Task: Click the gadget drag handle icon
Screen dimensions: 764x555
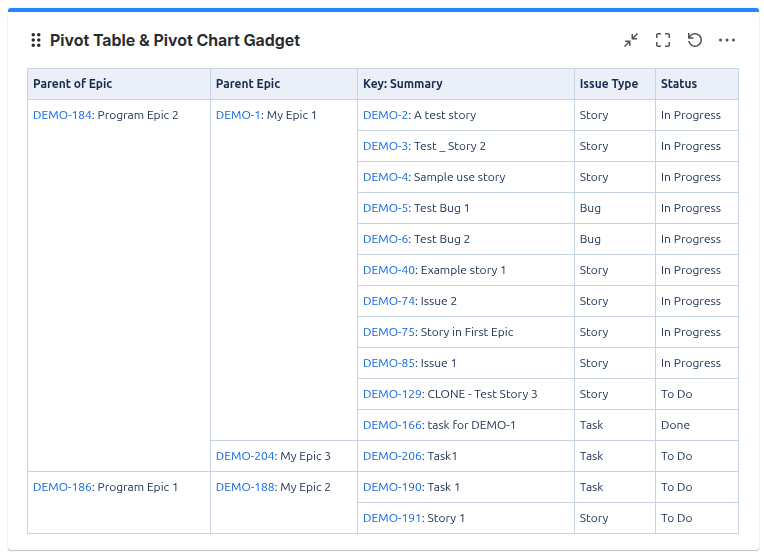Action: point(36,41)
